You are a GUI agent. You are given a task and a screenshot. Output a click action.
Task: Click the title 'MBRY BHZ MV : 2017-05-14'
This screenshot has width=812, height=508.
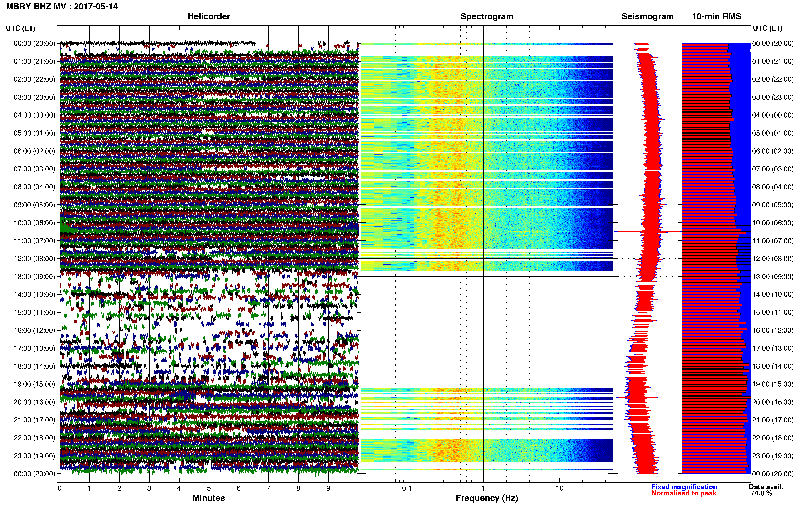[x=62, y=6]
